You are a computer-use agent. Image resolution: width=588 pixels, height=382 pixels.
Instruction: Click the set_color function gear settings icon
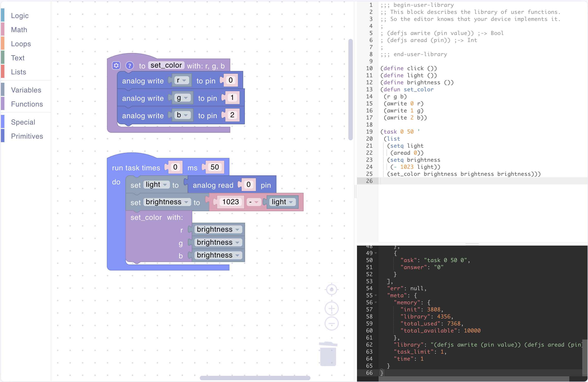(116, 65)
